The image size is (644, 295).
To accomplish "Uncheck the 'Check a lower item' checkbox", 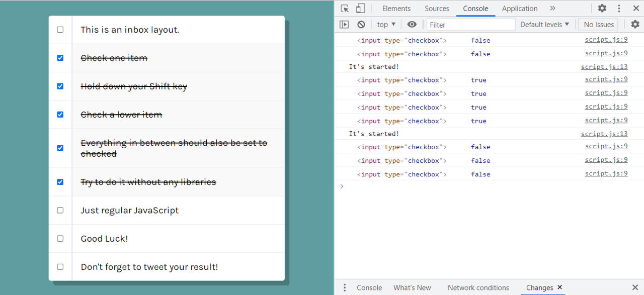I will [60, 115].
